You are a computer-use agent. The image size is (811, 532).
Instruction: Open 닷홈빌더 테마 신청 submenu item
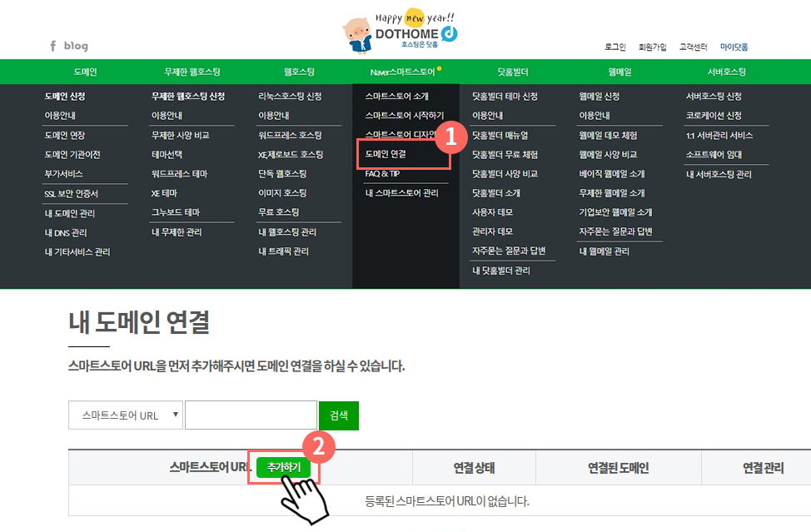(x=505, y=97)
